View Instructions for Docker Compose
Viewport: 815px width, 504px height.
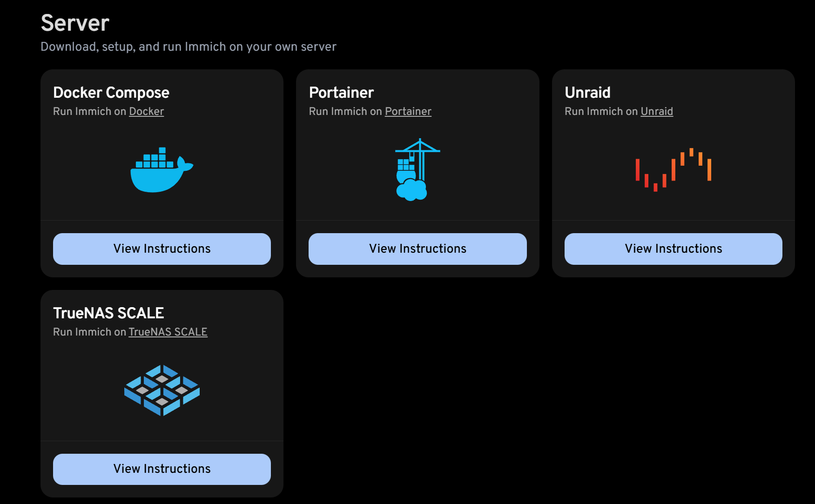pyautogui.click(x=162, y=249)
